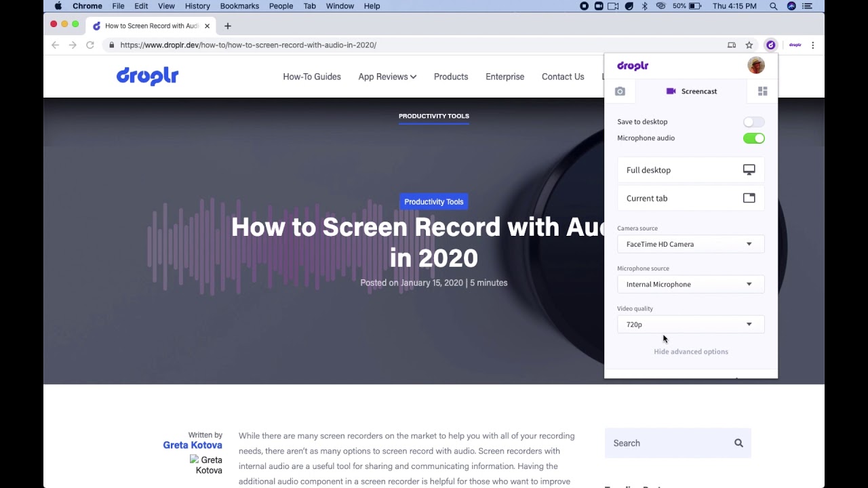This screenshot has width=868, height=488.
Task: Open the Chrome application menu
Action: (x=87, y=6)
